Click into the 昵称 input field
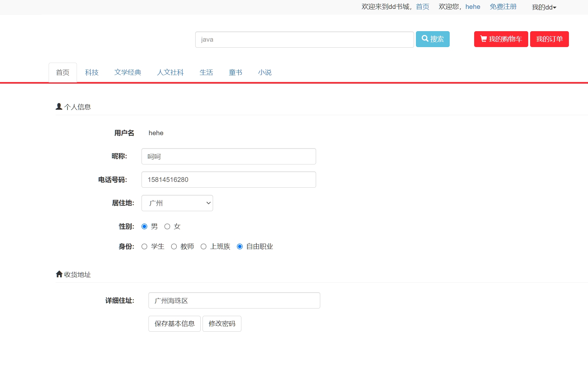 point(229,156)
